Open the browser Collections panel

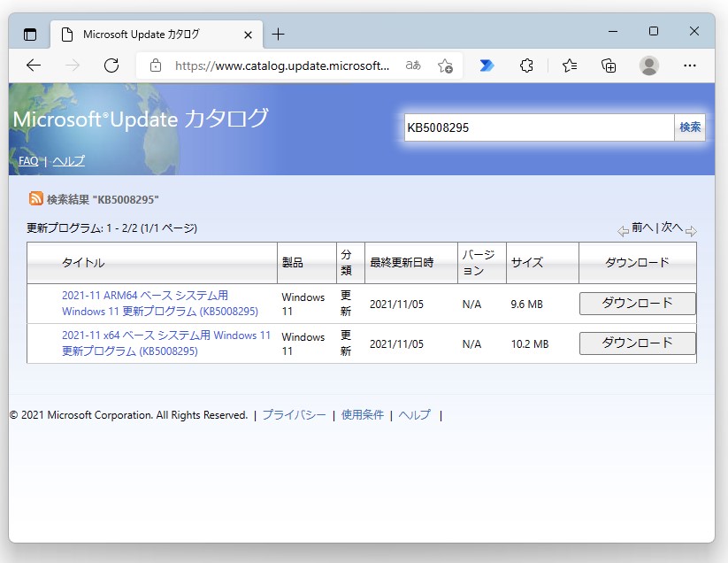tap(608, 65)
